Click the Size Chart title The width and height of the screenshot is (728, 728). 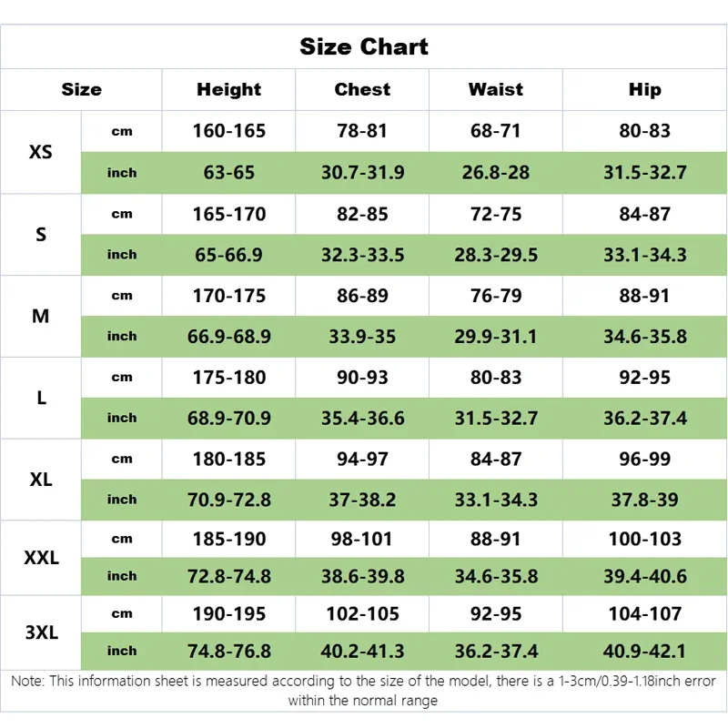tap(364, 46)
